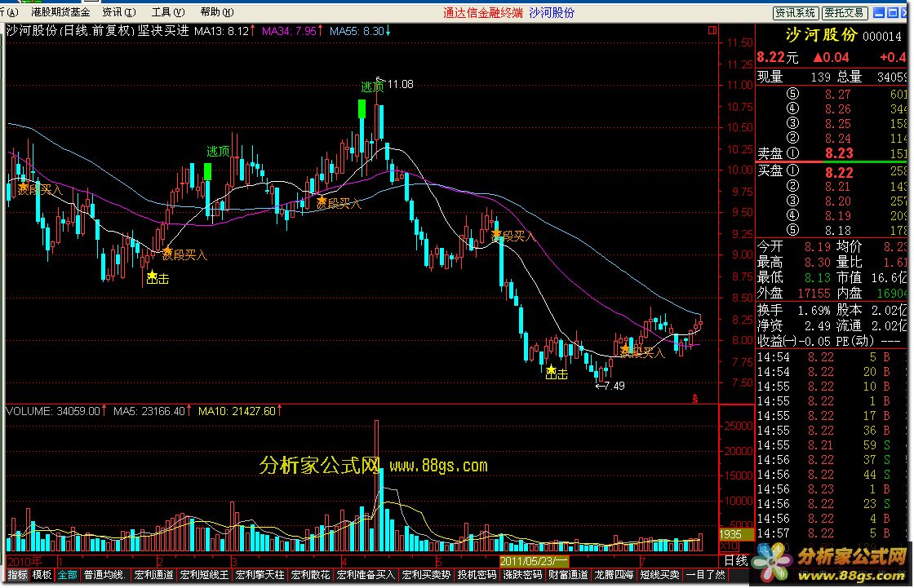Click the 最高 8.30 value
The image size is (914, 588).
tap(817, 263)
